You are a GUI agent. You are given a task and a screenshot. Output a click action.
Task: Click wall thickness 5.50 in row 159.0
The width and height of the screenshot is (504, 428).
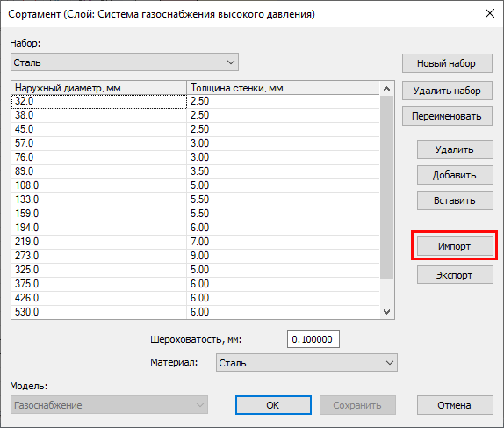(283, 214)
